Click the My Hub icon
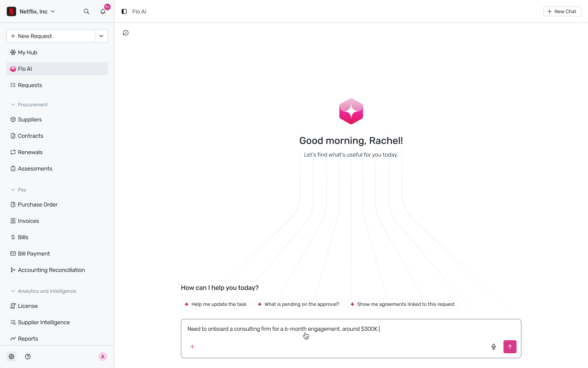 tap(13, 52)
